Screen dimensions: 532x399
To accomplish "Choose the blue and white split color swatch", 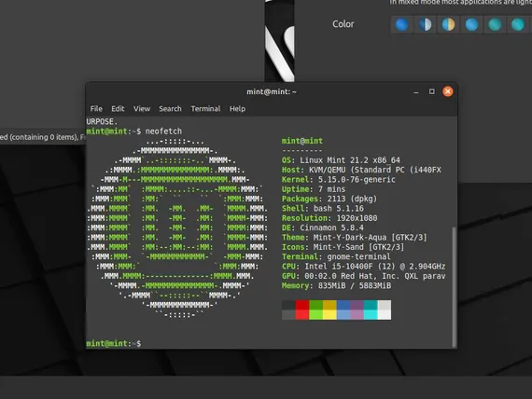I will (425, 25).
